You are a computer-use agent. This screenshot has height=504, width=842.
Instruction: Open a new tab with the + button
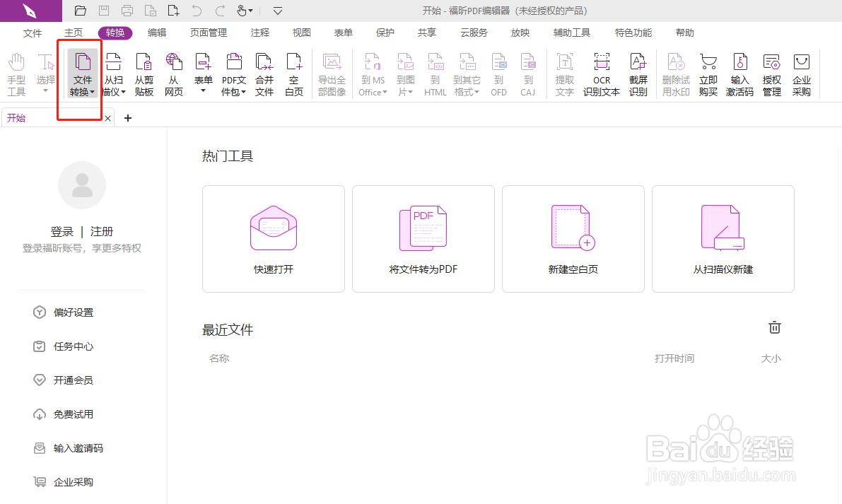(x=128, y=118)
